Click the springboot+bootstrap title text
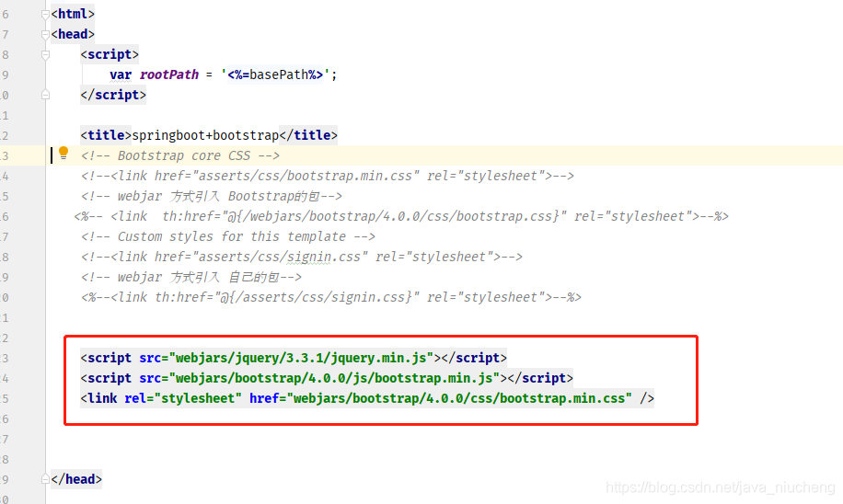 pos(205,135)
